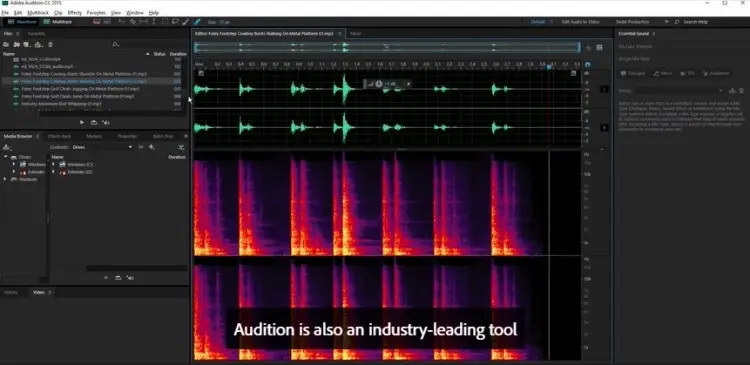This screenshot has width=750, height=365.
Task: Assign the Dialogue mix type
Action: pyautogui.click(x=633, y=74)
